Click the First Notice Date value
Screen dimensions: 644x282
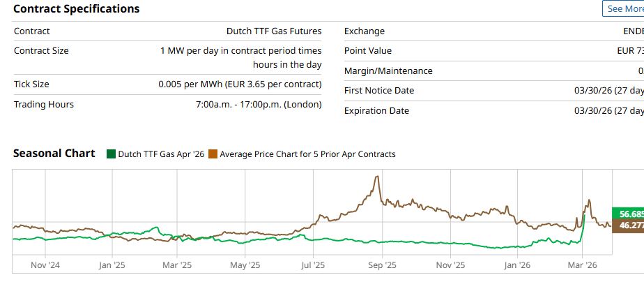click(x=608, y=91)
